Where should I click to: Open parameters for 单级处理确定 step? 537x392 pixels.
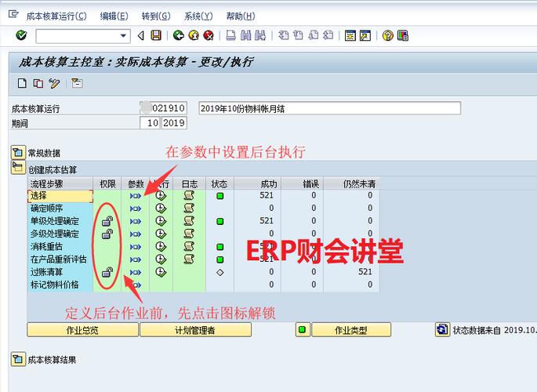pos(136,222)
